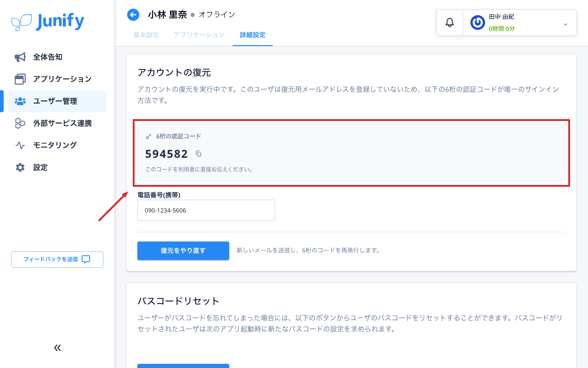The width and height of the screenshot is (588, 368).
Task: Collapse the sidebar with double chevron
Action: coord(57,348)
